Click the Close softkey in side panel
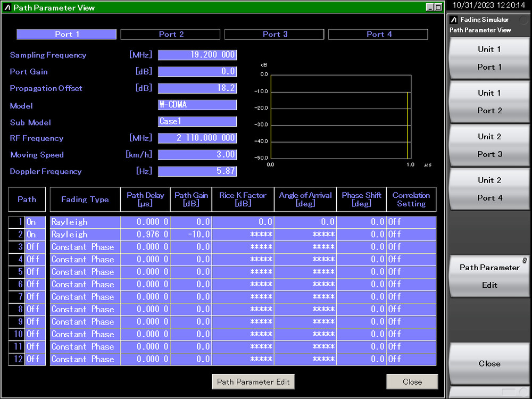This screenshot has width=532, height=399. [x=489, y=364]
